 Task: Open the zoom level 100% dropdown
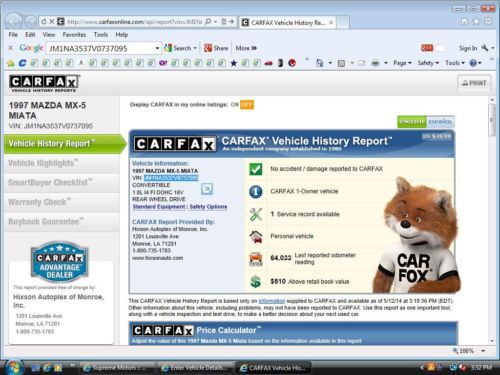tap(483, 351)
